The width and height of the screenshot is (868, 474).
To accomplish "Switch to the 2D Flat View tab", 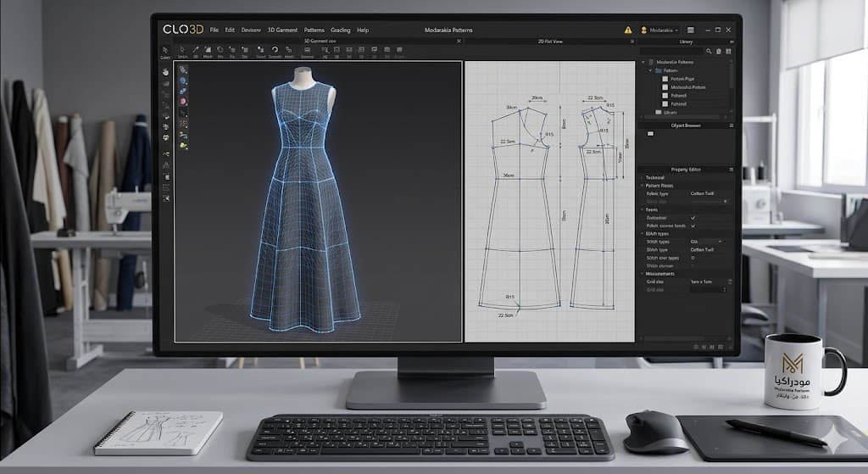I will 549,42.
